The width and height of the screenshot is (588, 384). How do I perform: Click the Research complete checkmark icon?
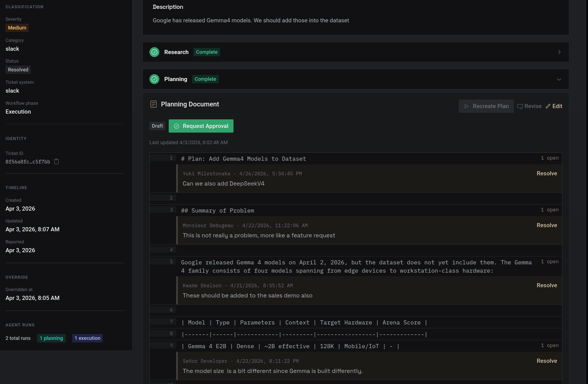[x=154, y=52]
